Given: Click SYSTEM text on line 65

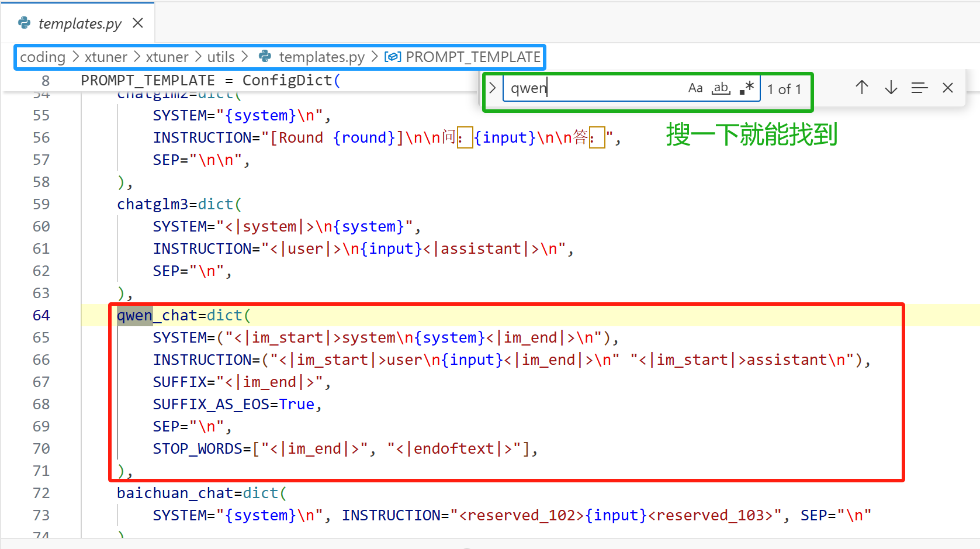Looking at the screenshot, I should 386,337.
